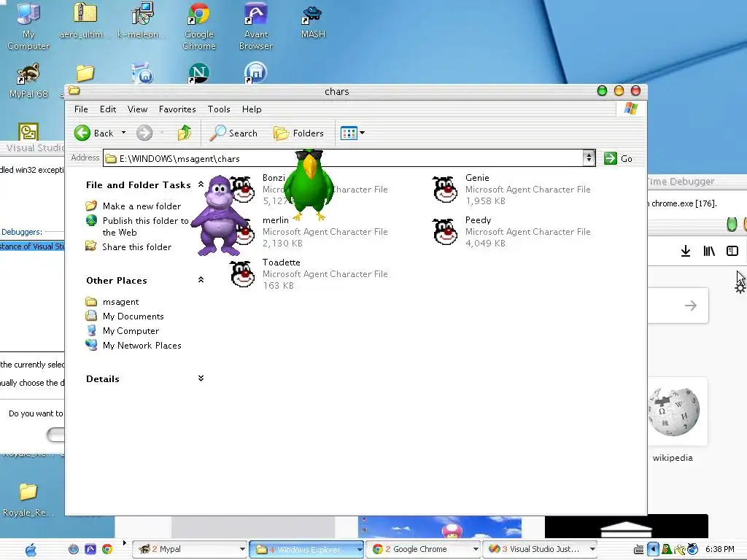The height and width of the screenshot is (560, 747).
Task: Launch Chrome from quick launch bar
Action: coord(107,549)
